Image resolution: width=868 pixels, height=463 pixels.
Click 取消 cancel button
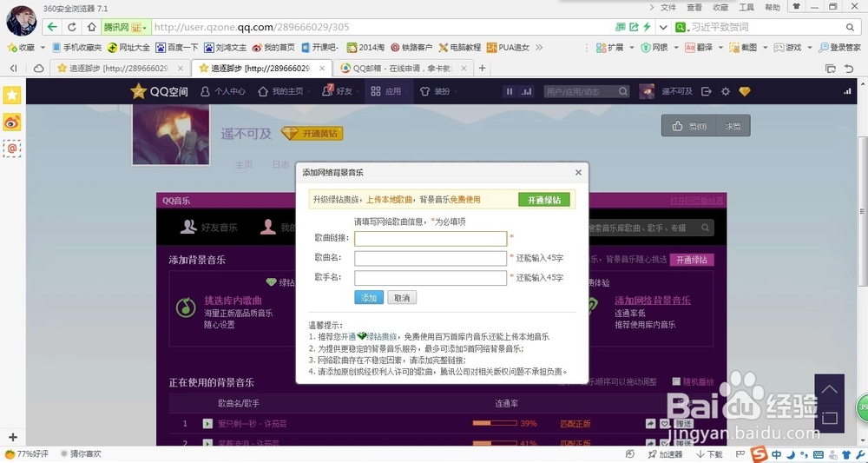coord(402,297)
